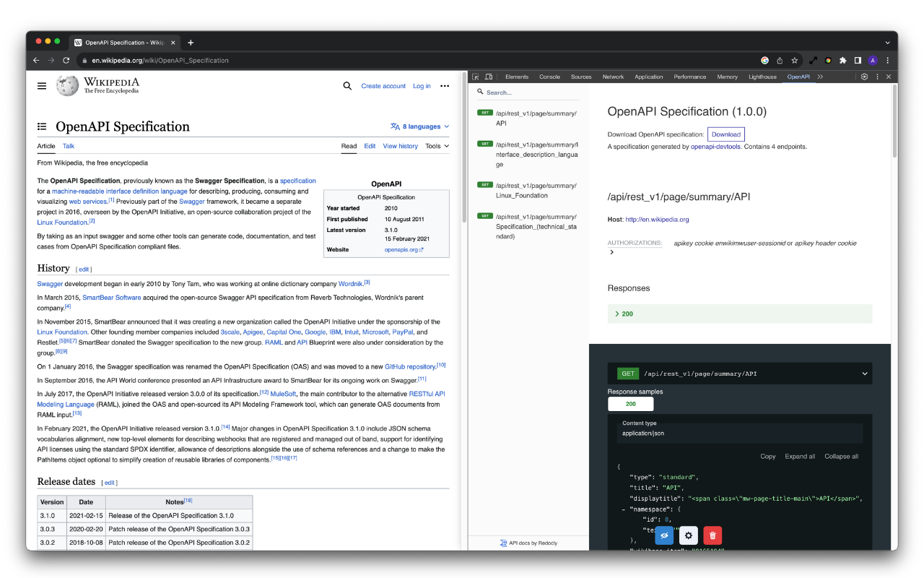Click the Wikipedia search magnifier icon

(347, 85)
